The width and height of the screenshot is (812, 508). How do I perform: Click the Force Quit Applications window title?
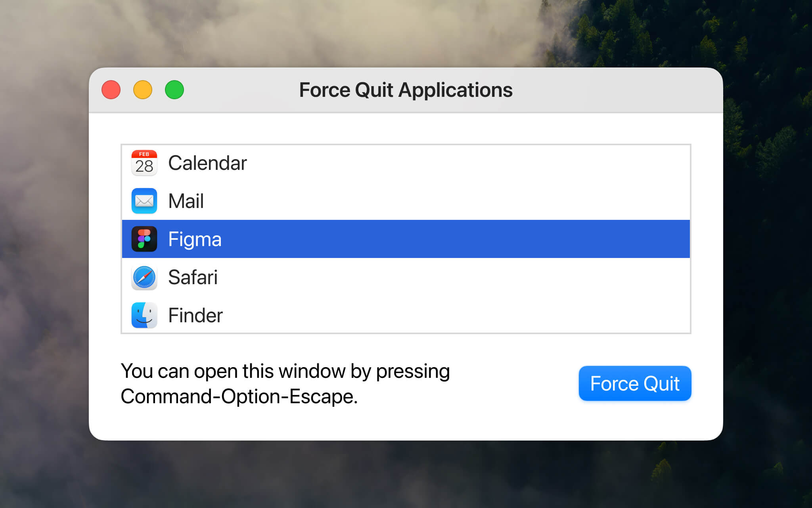pos(406,90)
